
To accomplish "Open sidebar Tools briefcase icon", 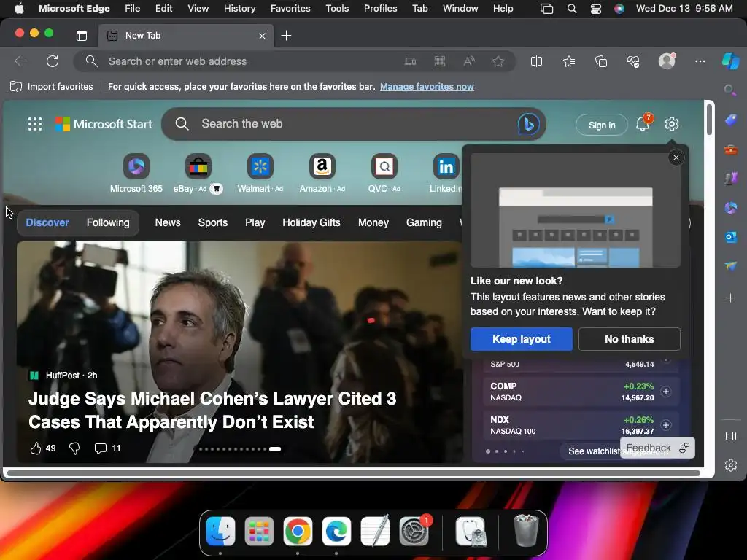I will [x=731, y=149].
